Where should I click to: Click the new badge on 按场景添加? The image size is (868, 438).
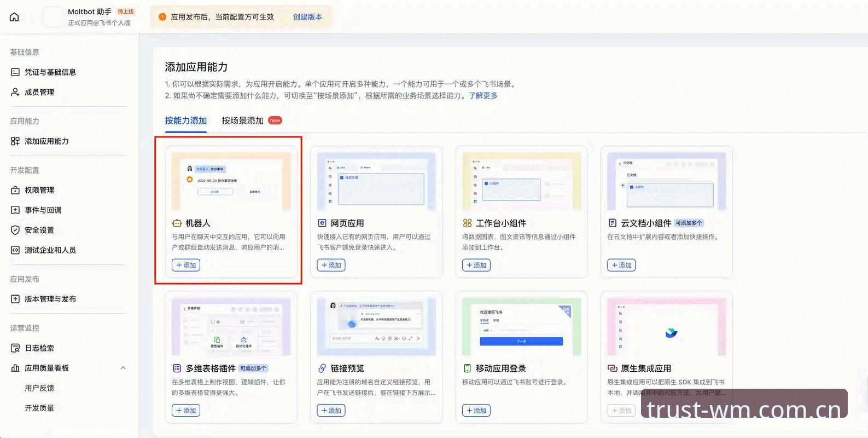[x=275, y=120]
